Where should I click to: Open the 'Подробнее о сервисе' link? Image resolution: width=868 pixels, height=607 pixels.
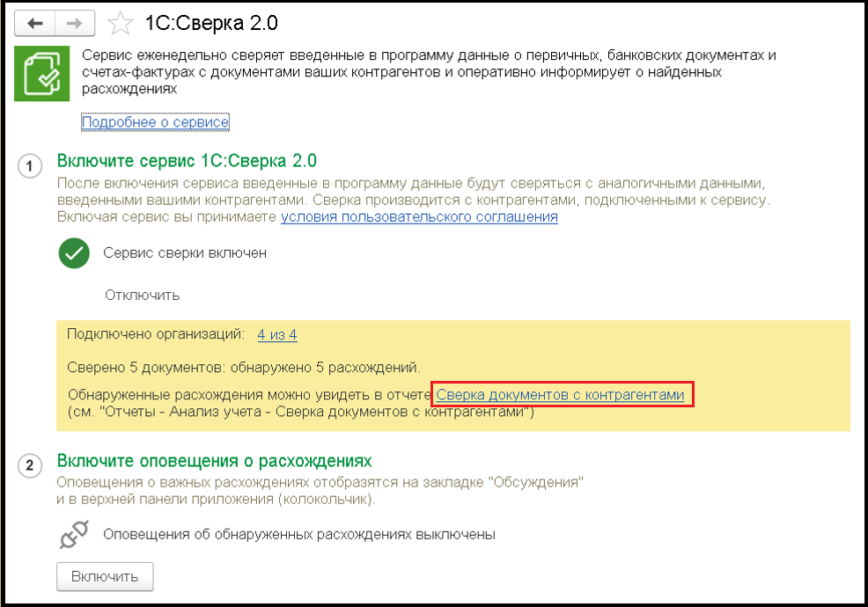click(x=155, y=121)
